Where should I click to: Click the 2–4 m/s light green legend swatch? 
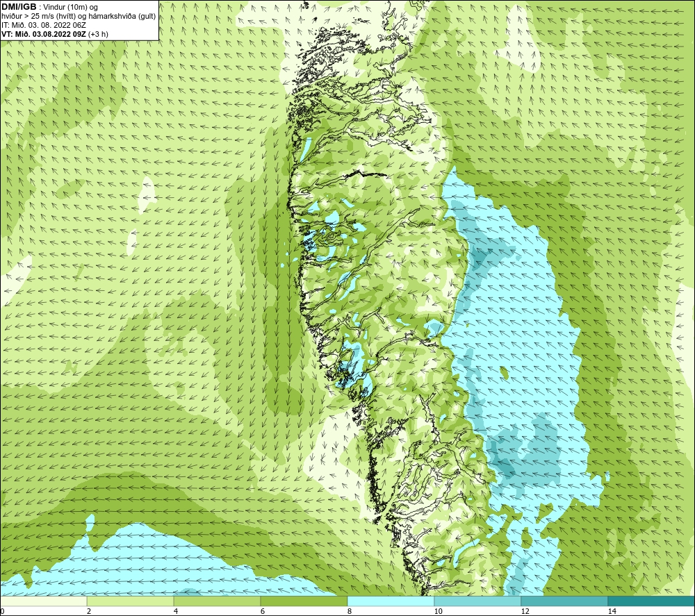click(x=131, y=601)
